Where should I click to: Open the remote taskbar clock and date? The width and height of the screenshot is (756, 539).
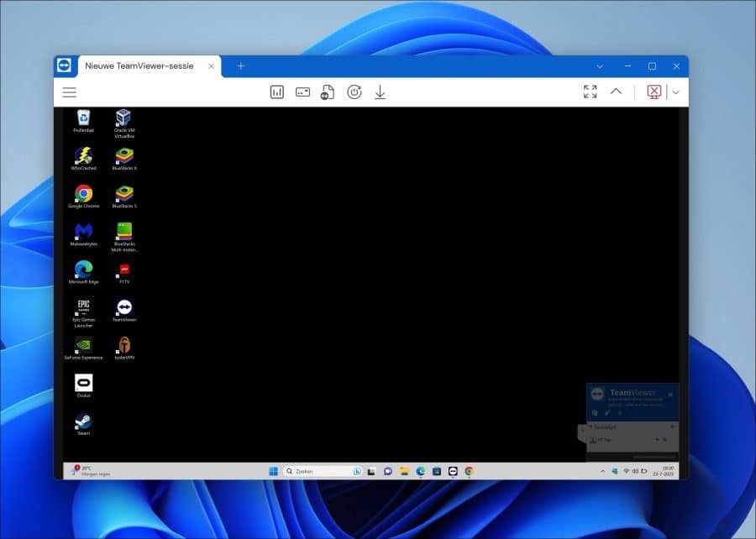(x=664, y=471)
